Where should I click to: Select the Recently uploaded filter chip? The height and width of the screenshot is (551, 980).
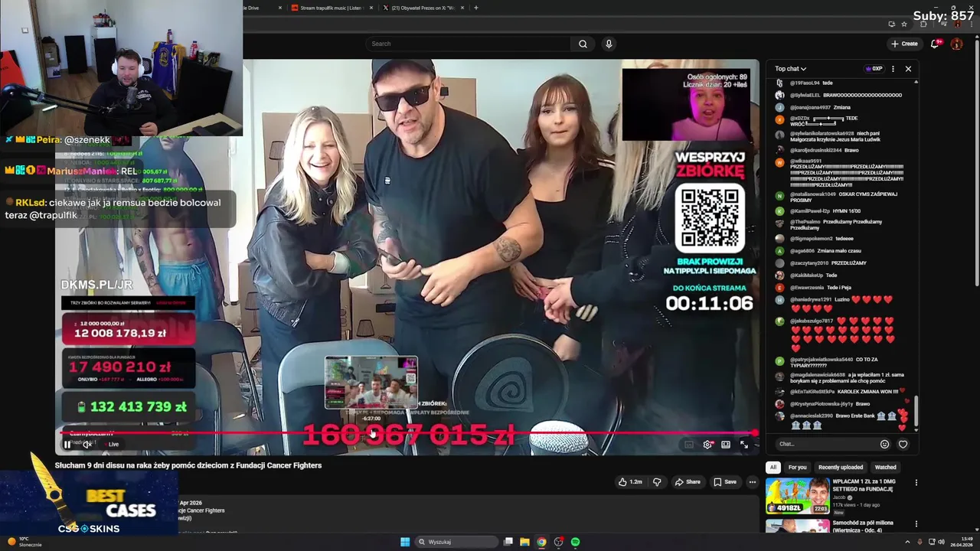click(841, 468)
